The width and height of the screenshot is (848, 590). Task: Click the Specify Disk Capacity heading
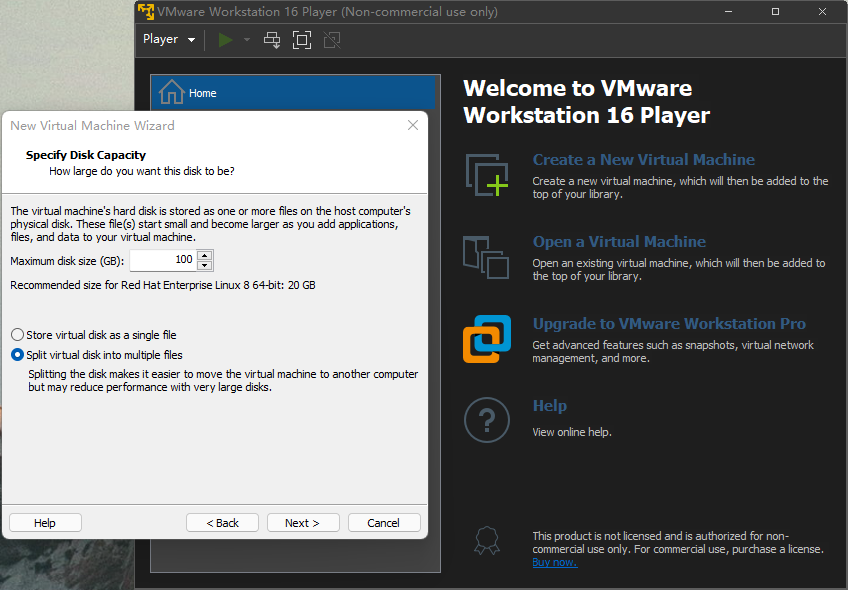[x=86, y=155]
